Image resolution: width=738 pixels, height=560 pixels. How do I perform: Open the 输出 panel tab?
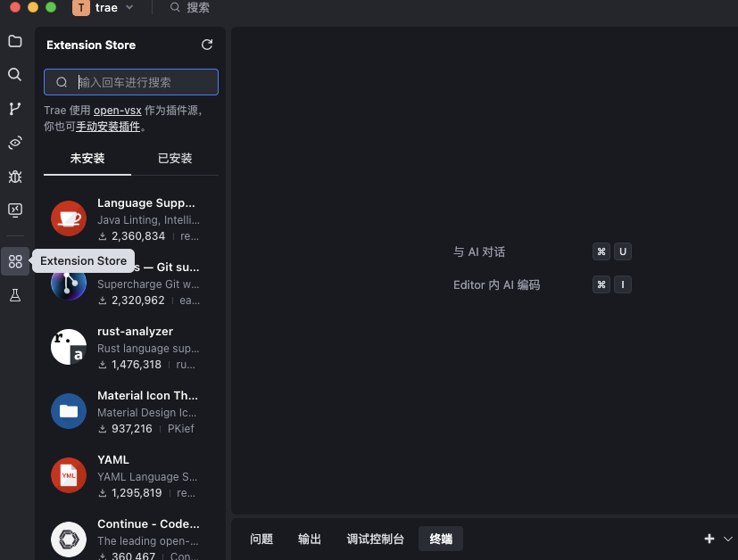click(x=310, y=539)
